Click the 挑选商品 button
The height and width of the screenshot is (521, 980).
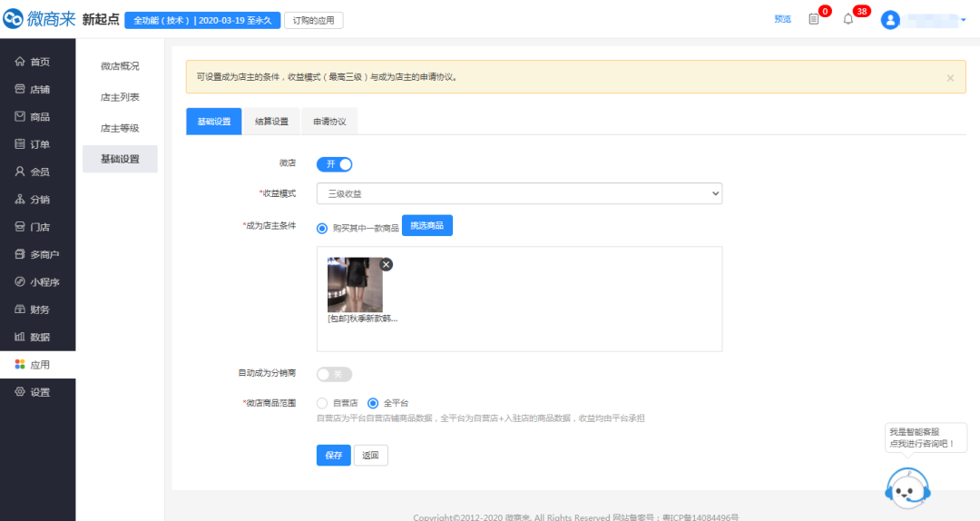pos(426,226)
